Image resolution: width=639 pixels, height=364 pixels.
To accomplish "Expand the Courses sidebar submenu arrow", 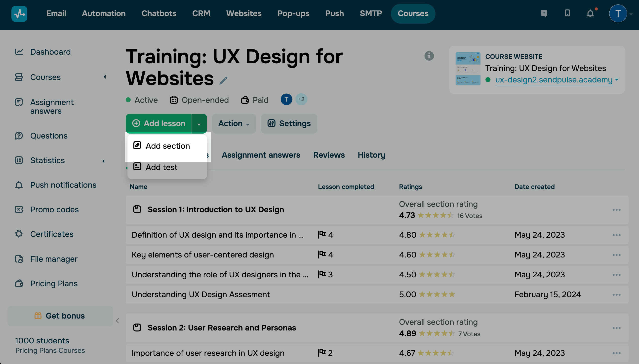I will [105, 77].
